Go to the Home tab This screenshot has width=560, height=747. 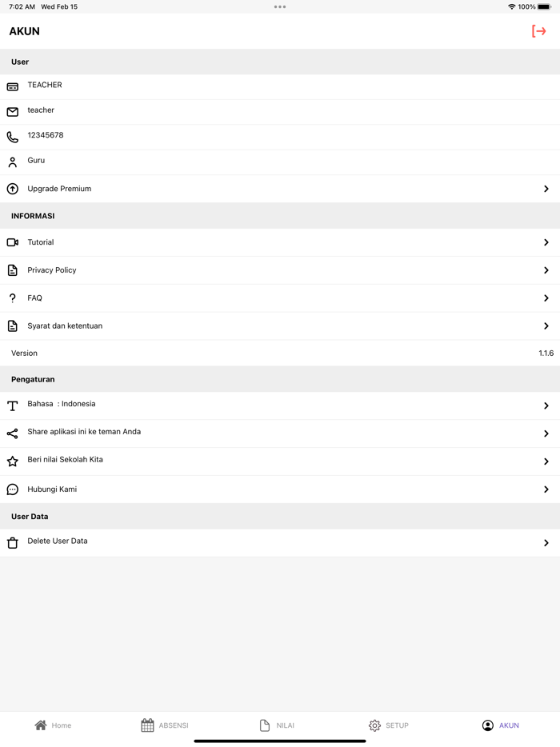coord(53,725)
